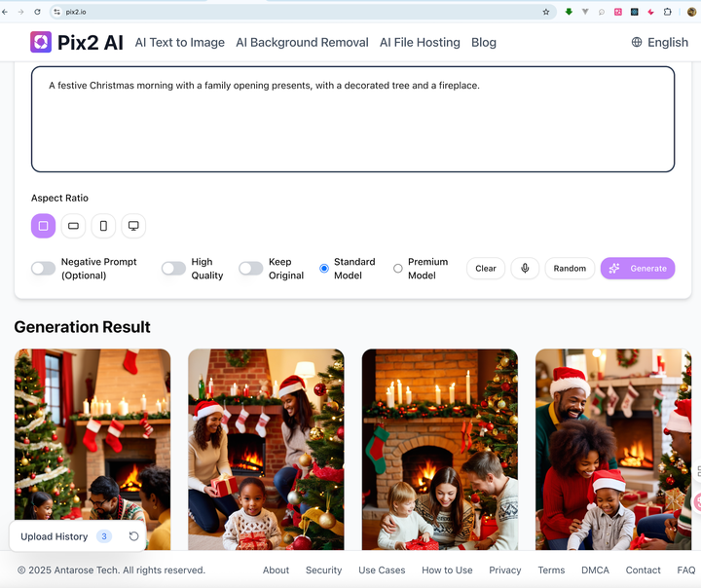Select the Standard Model radio button
This screenshot has width=701, height=588.
point(324,269)
